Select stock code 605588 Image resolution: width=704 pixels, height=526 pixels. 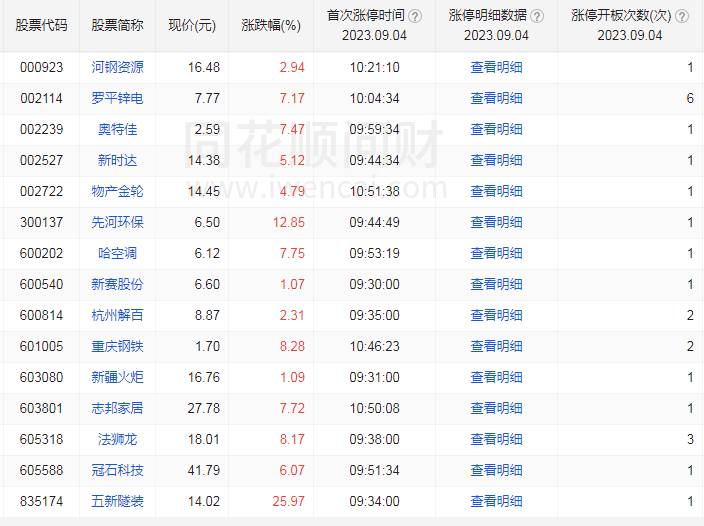[41, 470]
